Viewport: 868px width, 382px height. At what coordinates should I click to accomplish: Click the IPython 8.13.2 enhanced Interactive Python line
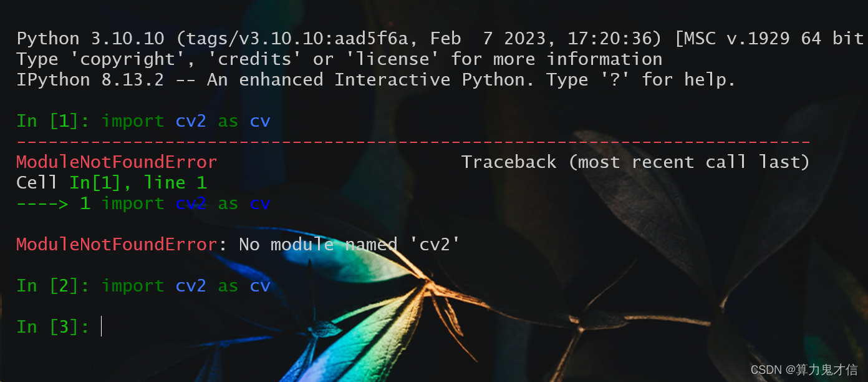click(x=376, y=80)
